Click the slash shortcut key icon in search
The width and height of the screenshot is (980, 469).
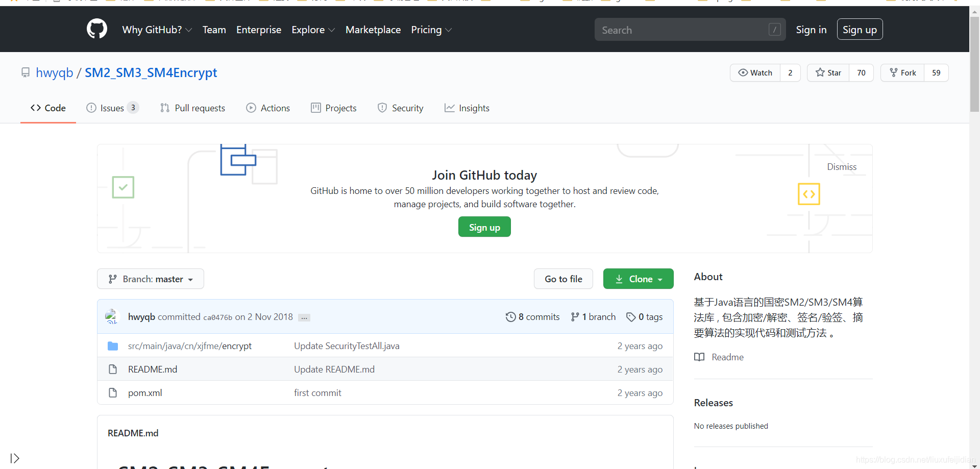pos(774,30)
